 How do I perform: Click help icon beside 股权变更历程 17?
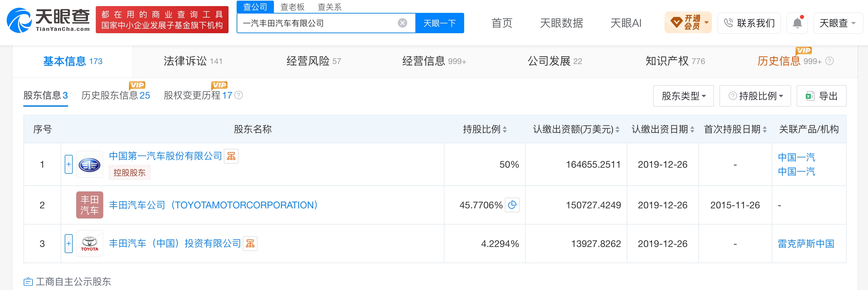pos(239,95)
